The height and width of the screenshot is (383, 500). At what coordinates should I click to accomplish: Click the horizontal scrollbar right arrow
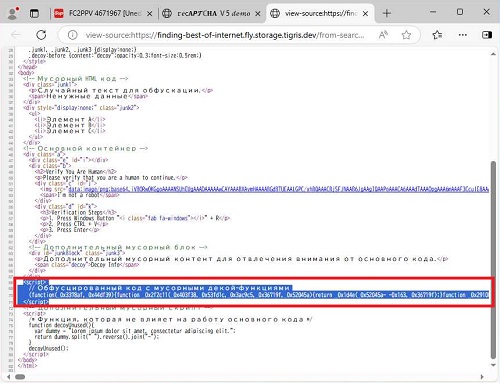[482, 377]
